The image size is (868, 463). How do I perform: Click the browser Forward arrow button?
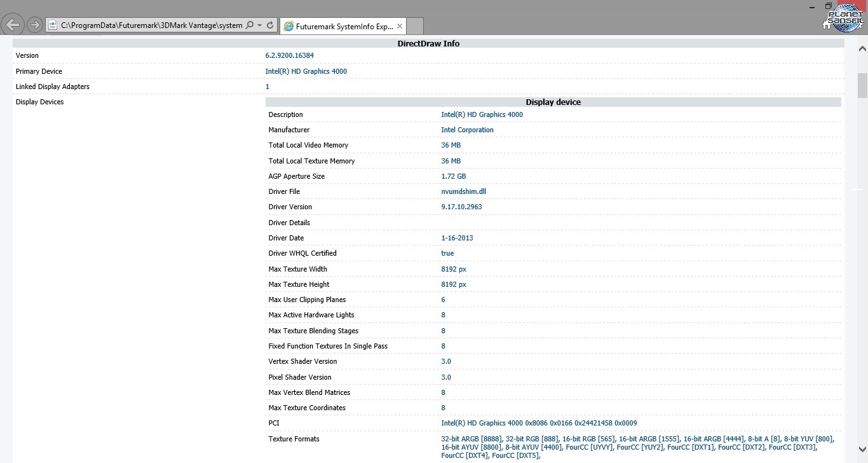35,25
